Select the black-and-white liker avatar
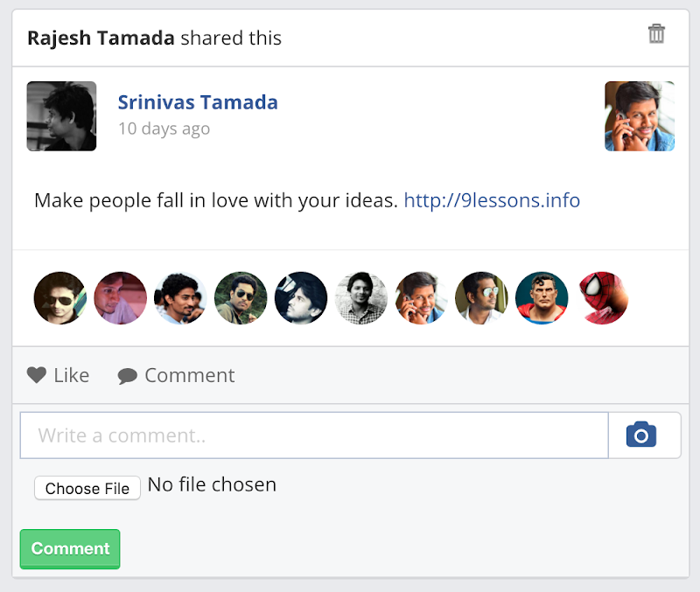This screenshot has height=592, width=700. [361, 298]
